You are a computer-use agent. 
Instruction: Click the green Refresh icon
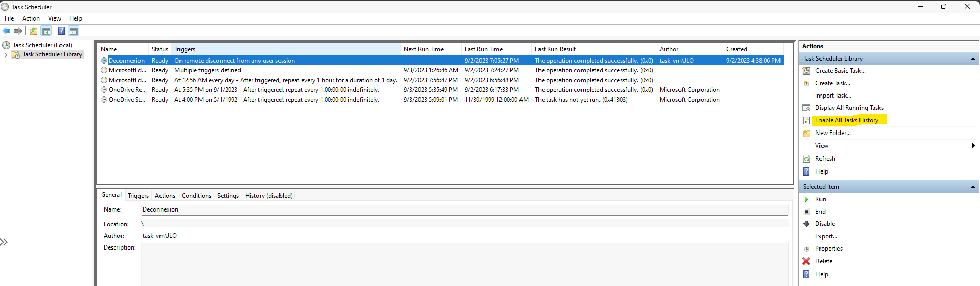[806, 159]
